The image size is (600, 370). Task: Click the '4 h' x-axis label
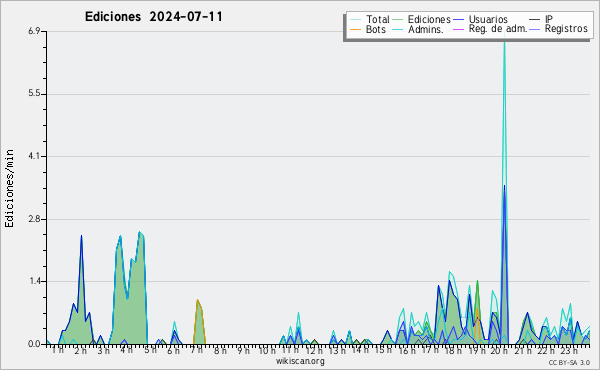pos(126,350)
